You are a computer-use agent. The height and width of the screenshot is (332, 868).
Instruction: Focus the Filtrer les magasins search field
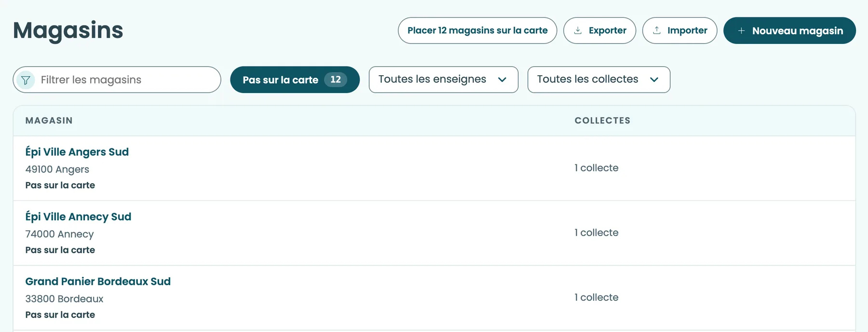click(117, 80)
